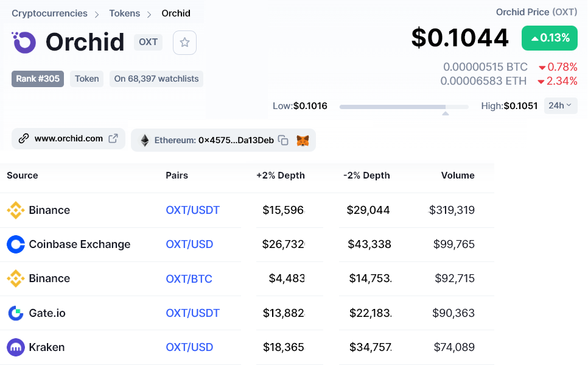
Task: Copy the Ethereum contract address
Action: (x=283, y=140)
